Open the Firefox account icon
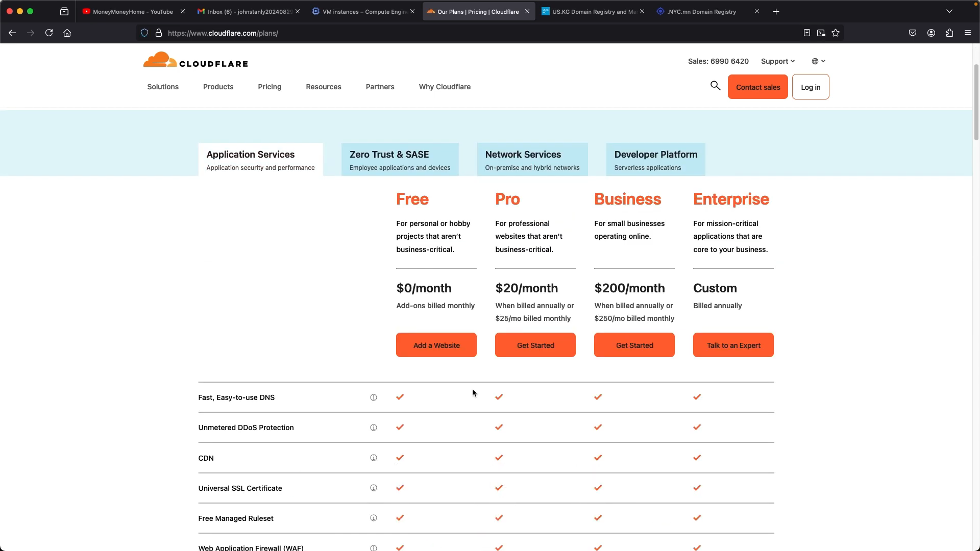Screen dimensions: 980x551 click(x=931, y=33)
